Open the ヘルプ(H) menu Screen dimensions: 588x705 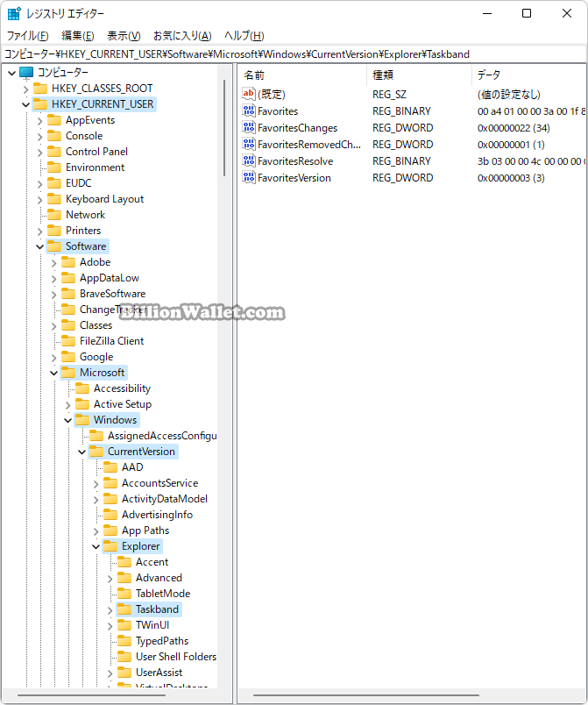244,36
